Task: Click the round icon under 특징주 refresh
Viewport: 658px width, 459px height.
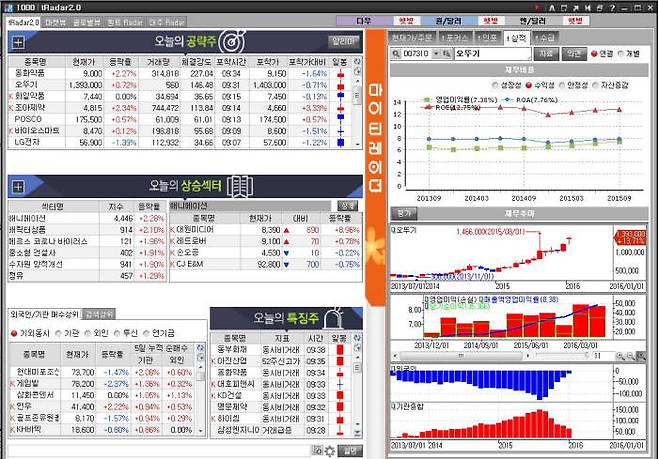Action: coord(357,347)
